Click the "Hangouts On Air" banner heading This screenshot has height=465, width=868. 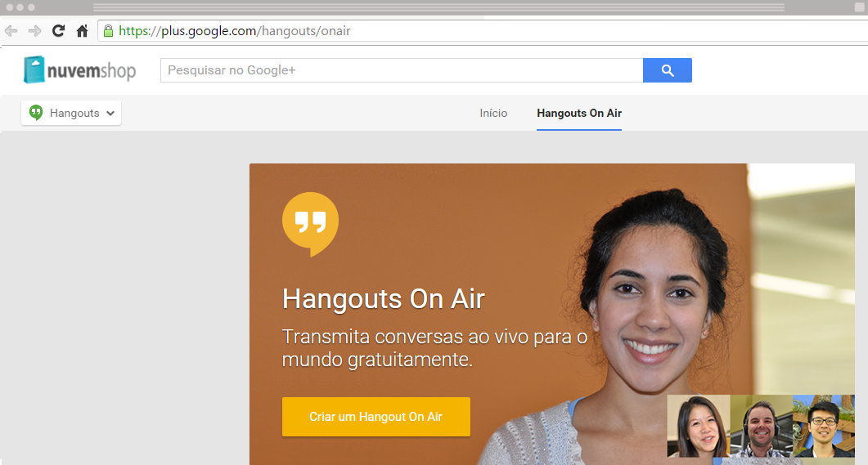pos(384,299)
